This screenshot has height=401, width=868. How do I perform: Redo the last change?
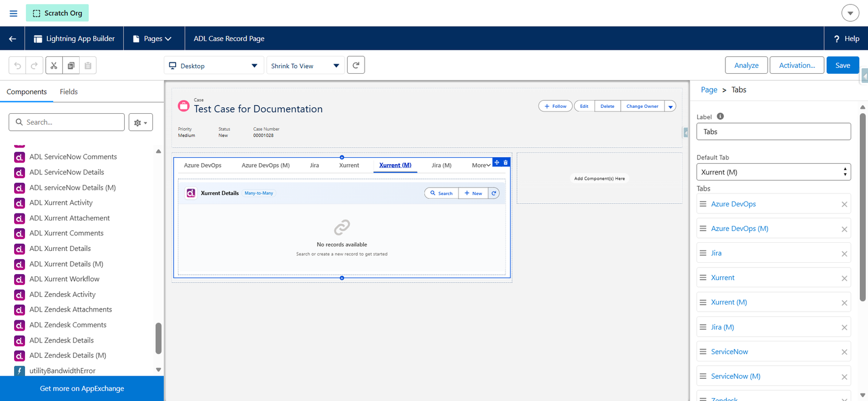point(34,66)
